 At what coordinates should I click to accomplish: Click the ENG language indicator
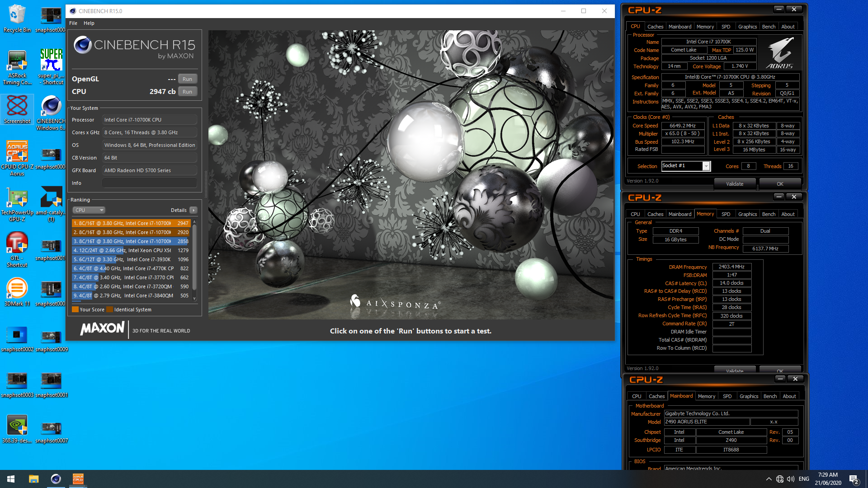(804, 479)
